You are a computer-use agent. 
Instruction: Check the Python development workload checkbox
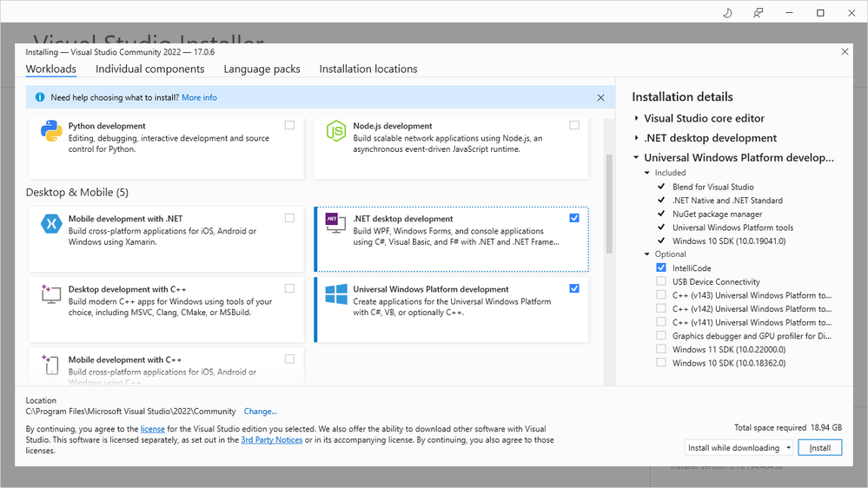coord(289,125)
